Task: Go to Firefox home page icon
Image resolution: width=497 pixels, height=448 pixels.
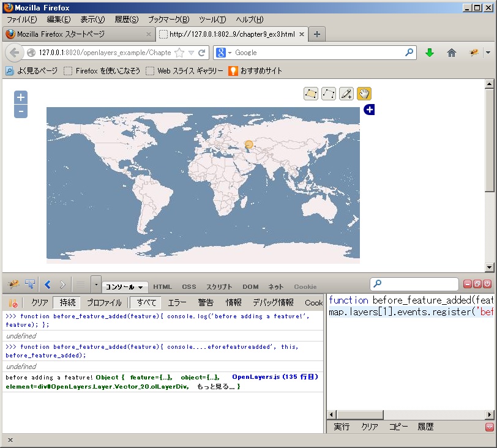Action: click(452, 53)
